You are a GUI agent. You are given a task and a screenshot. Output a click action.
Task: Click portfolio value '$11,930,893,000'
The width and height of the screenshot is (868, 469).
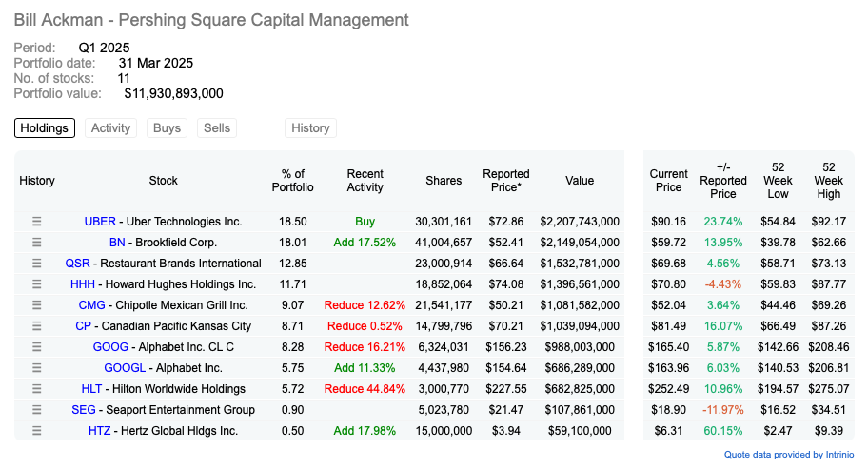coord(174,93)
